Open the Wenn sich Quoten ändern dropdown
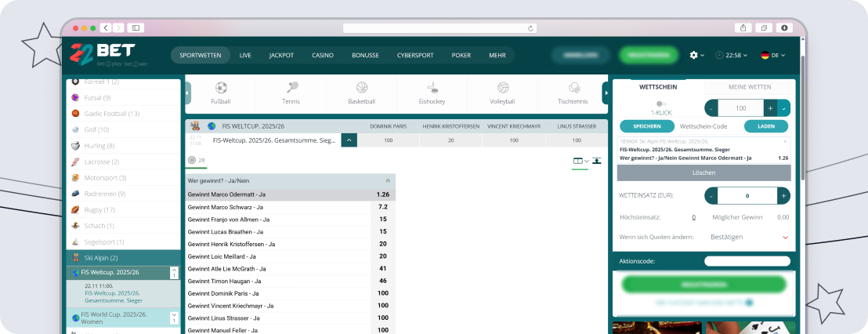This screenshot has height=334, width=868. click(x=785, y=237)
